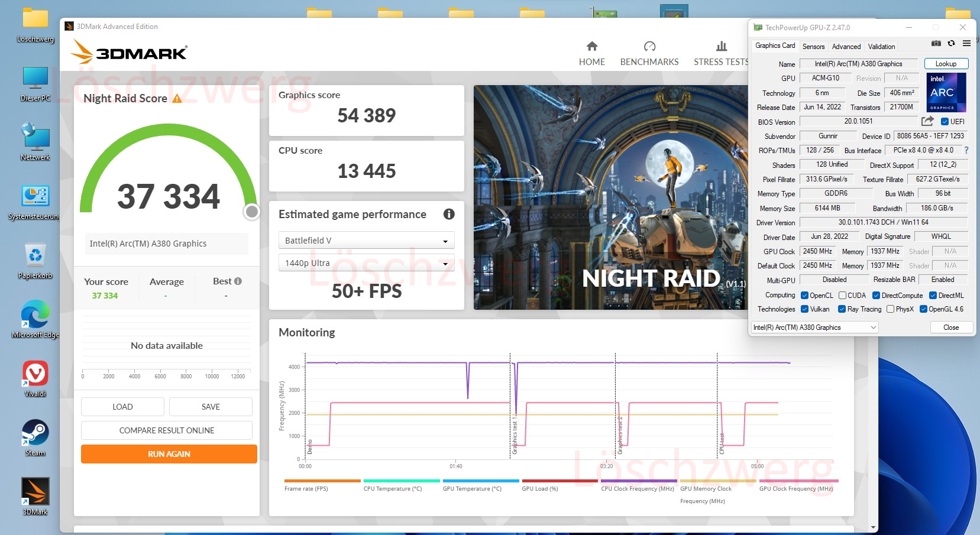Switch to the Graphics Card tab

pos(775,46)
